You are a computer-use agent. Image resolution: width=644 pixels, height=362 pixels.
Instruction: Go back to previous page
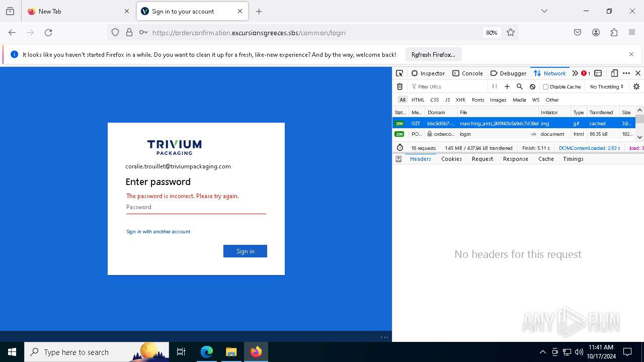click(12, 33)
